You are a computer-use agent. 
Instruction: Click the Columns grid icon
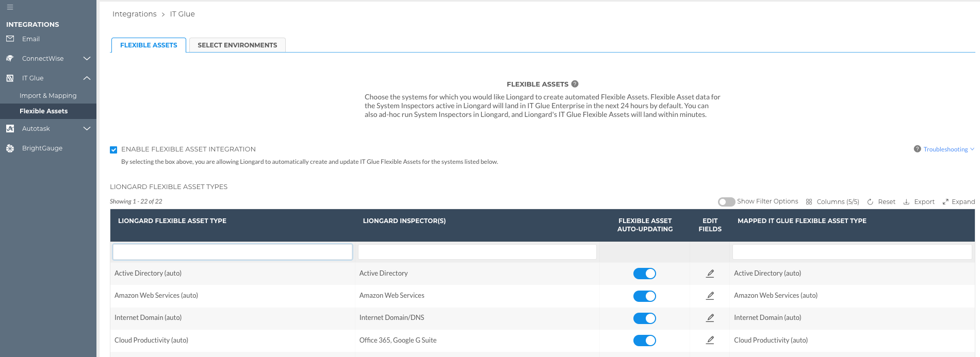(x=809, y=201)
